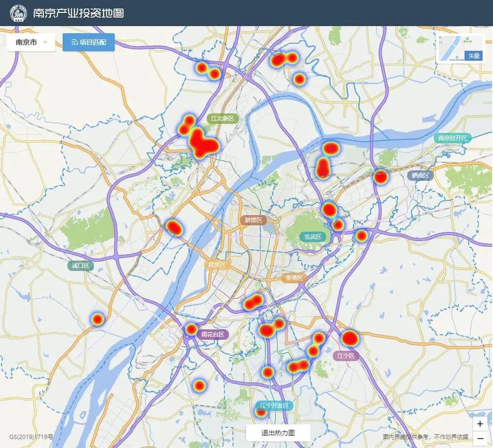Click heat spot left of 雨花台区 label
The height and width of the screenshot is (448, 493).
191,330
